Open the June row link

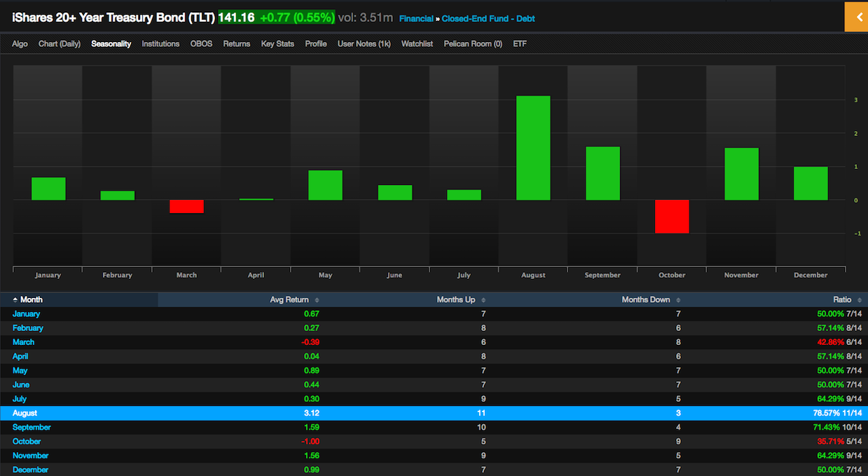21,385
